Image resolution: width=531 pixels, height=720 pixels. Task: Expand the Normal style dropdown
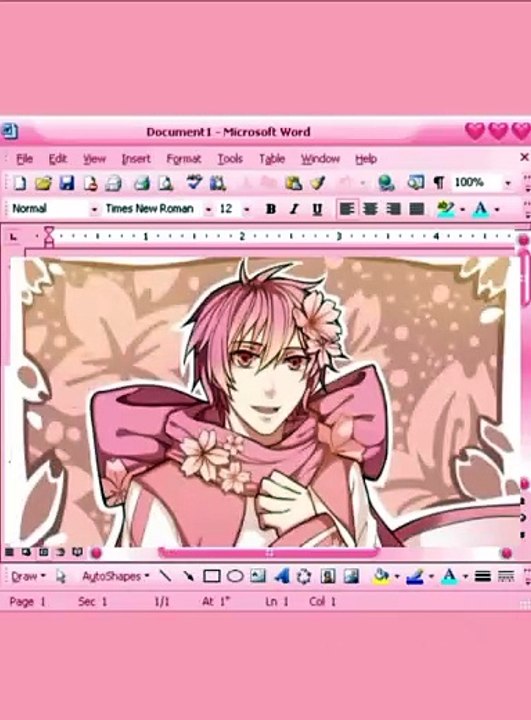[94, 210]
